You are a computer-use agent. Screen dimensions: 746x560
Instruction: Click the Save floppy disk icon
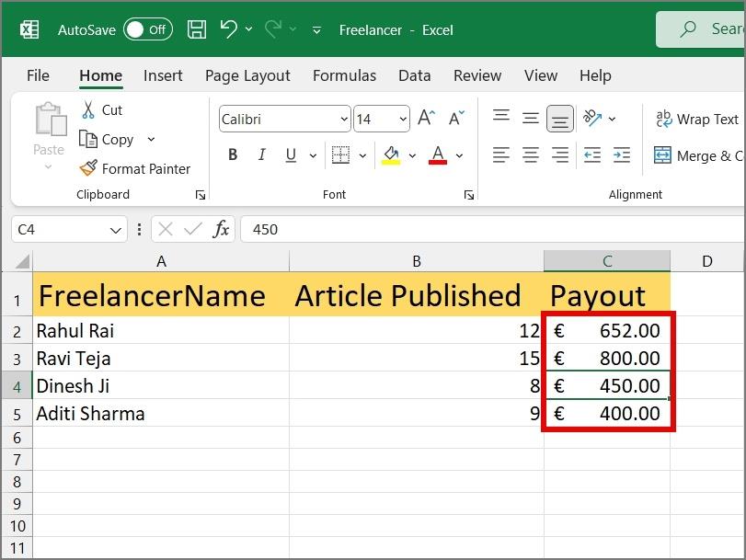pos(197,29)
